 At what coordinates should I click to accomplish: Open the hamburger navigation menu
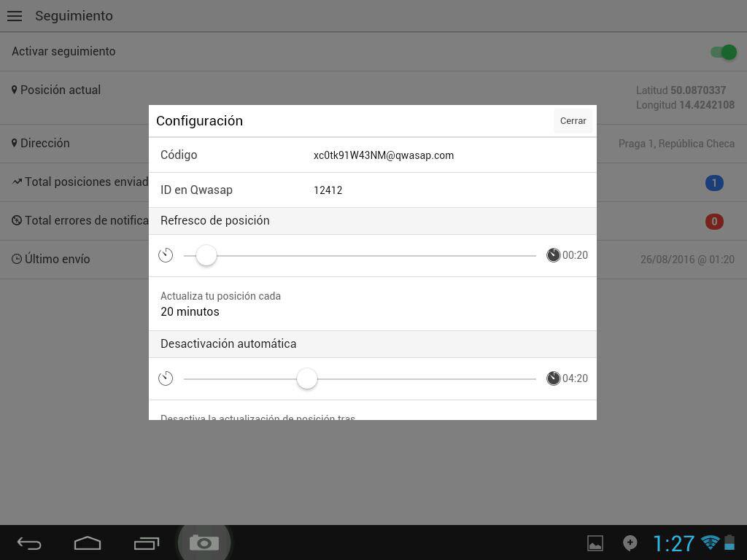(15, 16)
